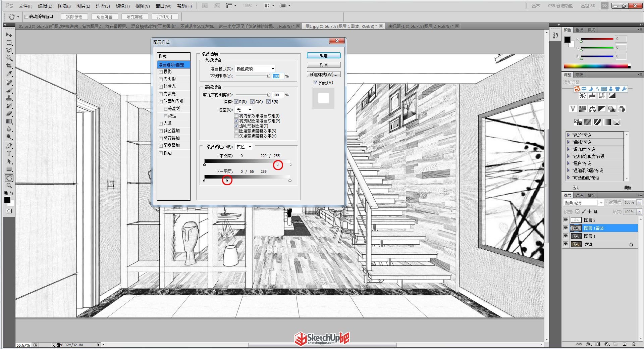Create a new layer
The height and width of the screenshot is (349, 644).
click(x=625, y=344)
